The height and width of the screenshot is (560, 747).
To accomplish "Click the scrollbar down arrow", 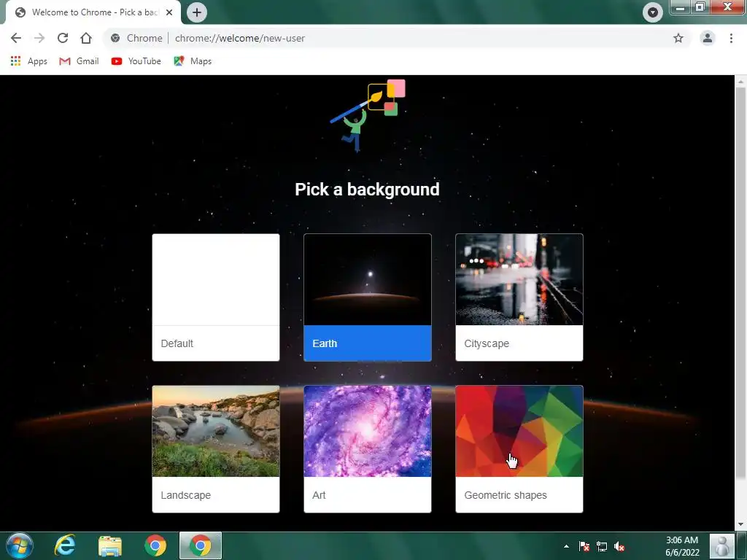I will coord(740,524).
